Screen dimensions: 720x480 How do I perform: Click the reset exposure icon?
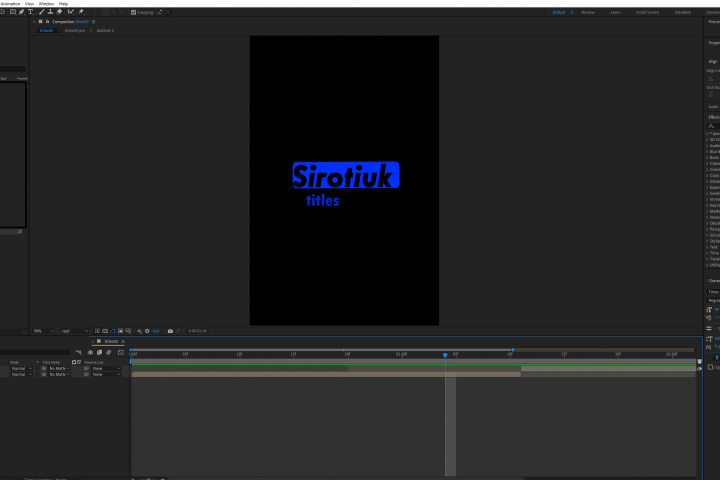147,331
